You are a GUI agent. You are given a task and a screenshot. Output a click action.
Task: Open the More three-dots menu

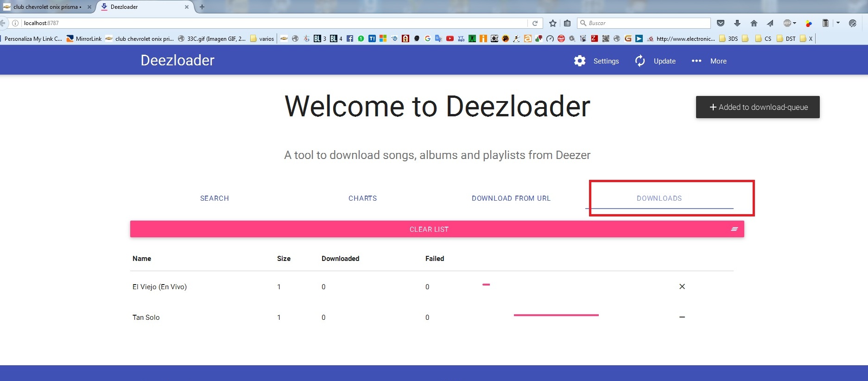pyautogui.click(x=696, y=61)
